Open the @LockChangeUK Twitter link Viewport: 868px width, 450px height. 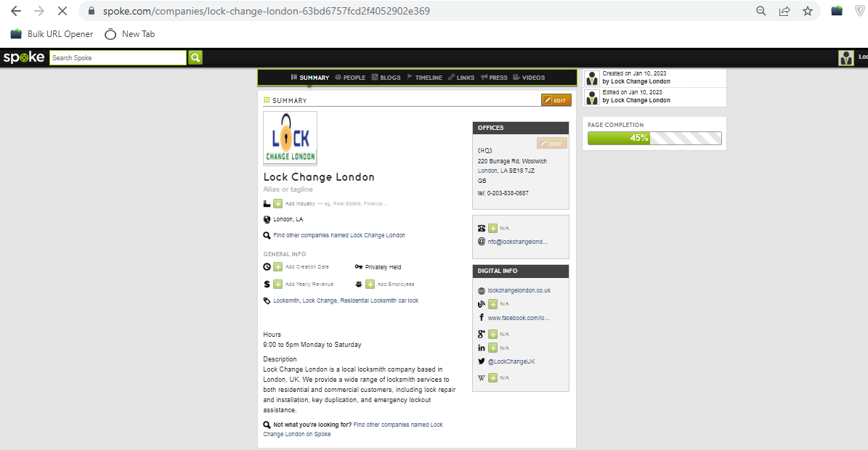click(511, 362)
